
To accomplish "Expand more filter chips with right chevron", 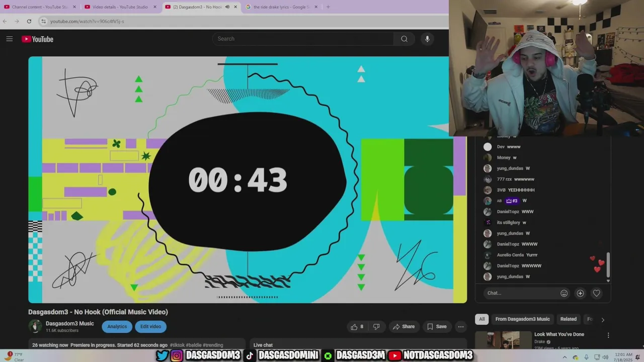I will click(603, 320).
